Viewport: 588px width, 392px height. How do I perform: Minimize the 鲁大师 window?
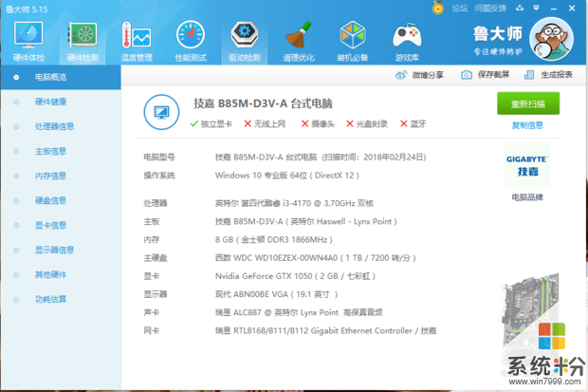pos(554,9)
